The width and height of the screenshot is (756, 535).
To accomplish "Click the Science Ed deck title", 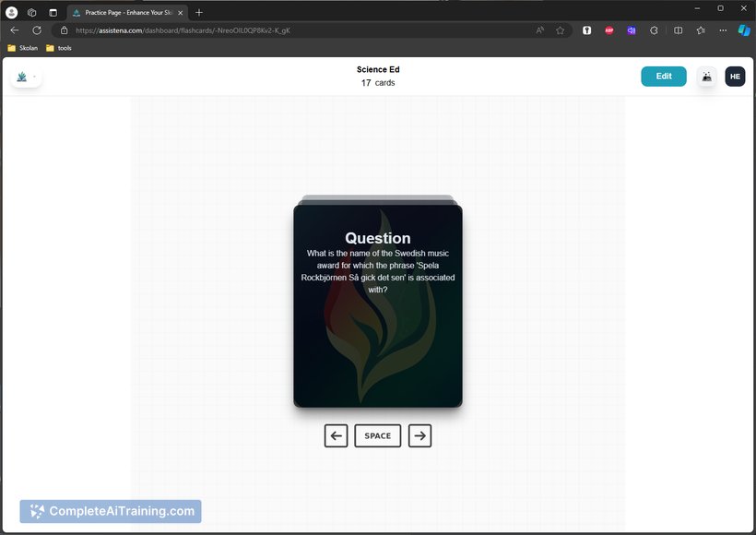I will point(378,69).
